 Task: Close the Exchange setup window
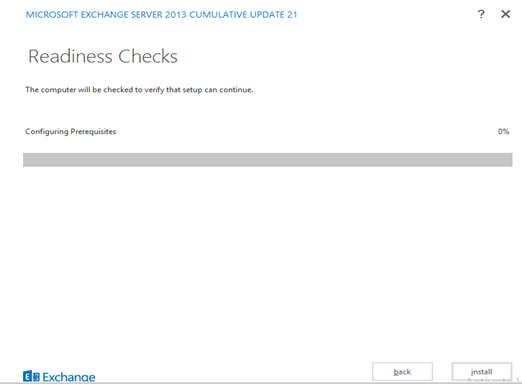[x=506, y=14]
